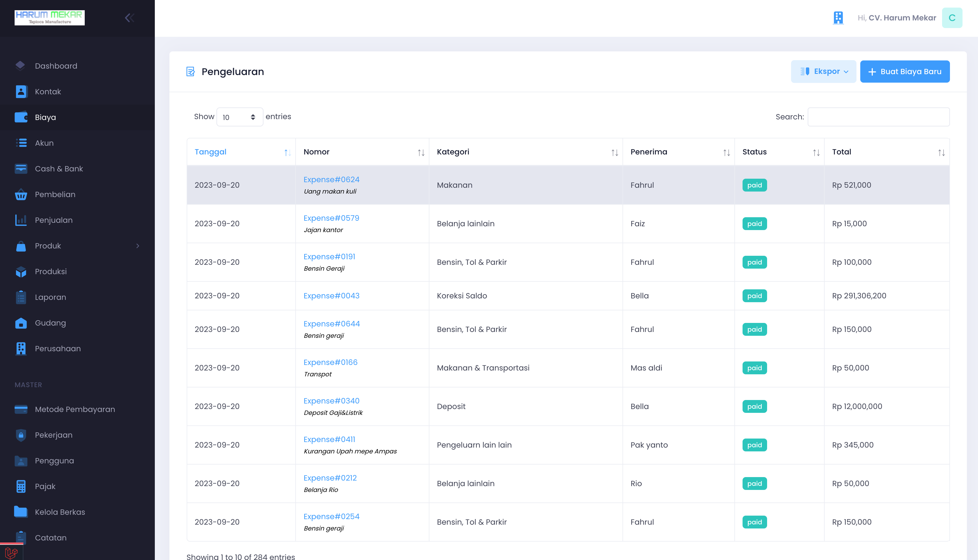Viewport: 978px width, 560px height.
Task: Sort table by Status column
Action: (x=779, y=152)
